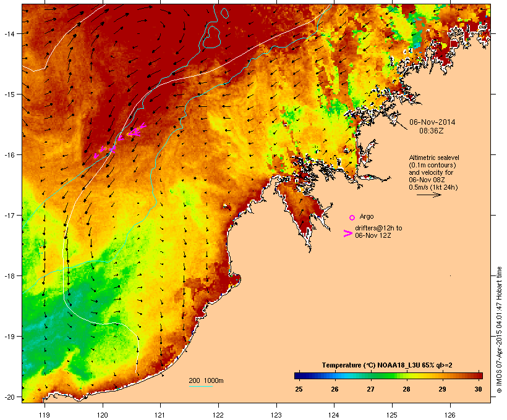507x420 pixels.
Task: Click the colorbar tick label 28
Action: coord(406,389)
